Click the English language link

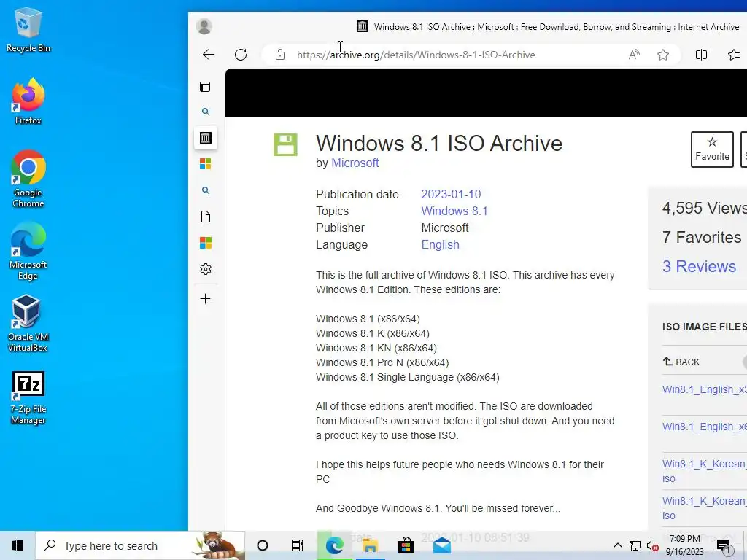tap(440, 245)
